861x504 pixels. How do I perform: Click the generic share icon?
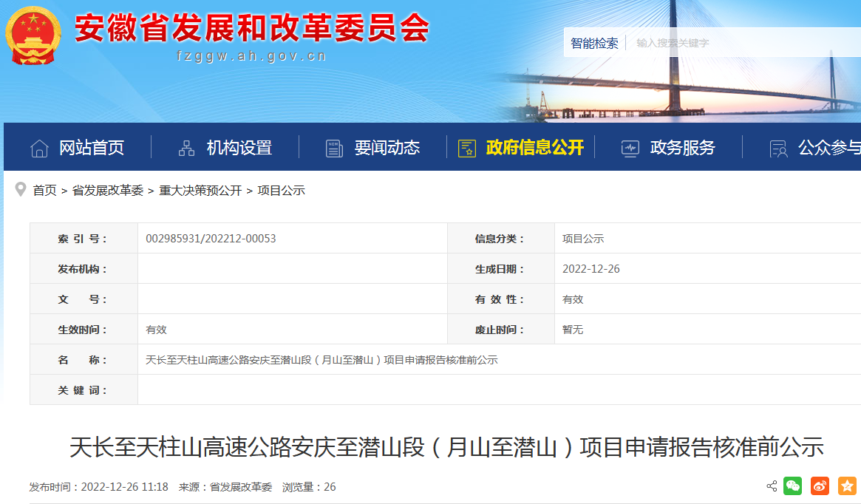click(x=772, y=486)
